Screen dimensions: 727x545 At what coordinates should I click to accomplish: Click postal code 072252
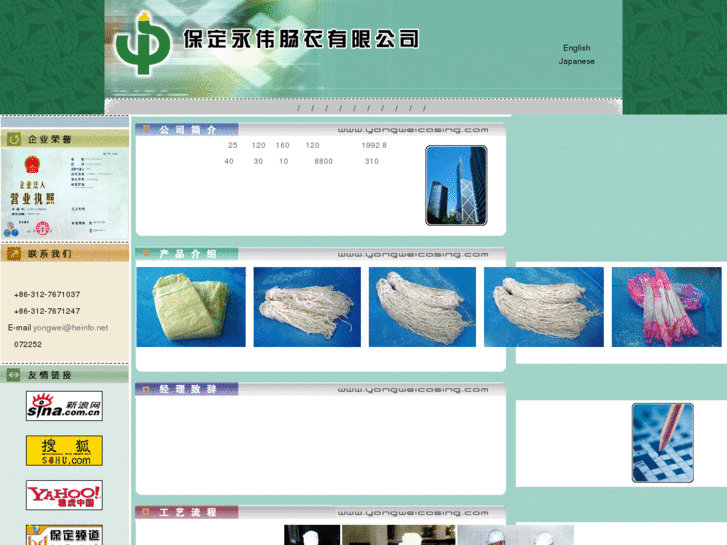pos(28,344)
